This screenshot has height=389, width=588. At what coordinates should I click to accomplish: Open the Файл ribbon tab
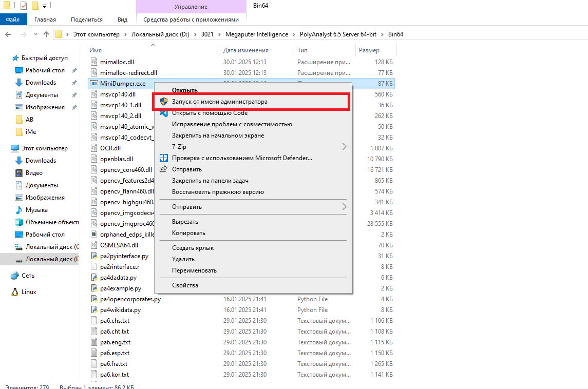(x=13, y=20)
